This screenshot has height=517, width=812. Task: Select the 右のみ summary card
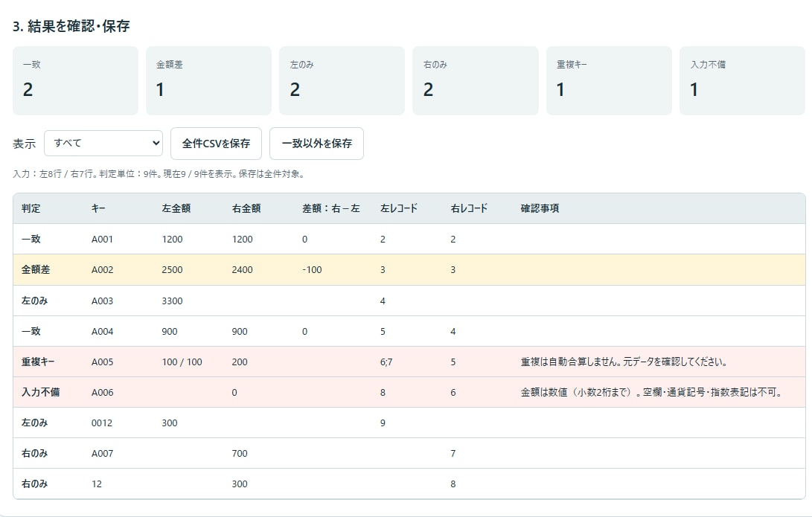coord(476,81)
